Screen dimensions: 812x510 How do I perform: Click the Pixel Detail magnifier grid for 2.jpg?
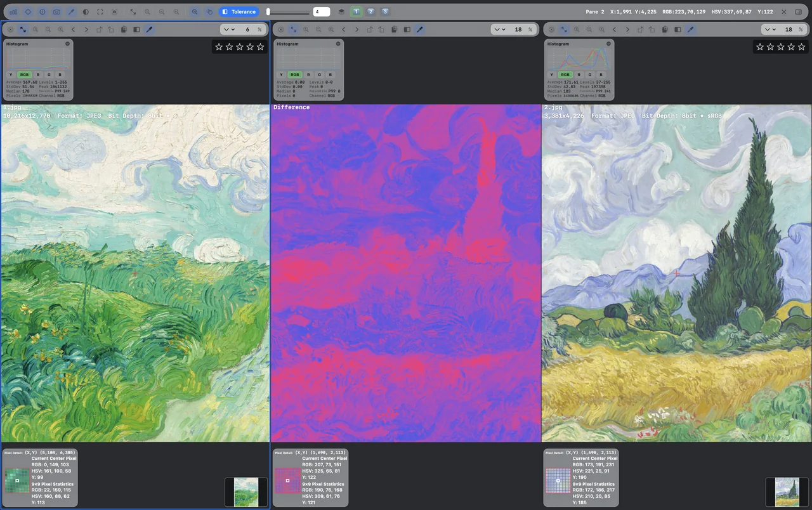(x=558, y=481)
